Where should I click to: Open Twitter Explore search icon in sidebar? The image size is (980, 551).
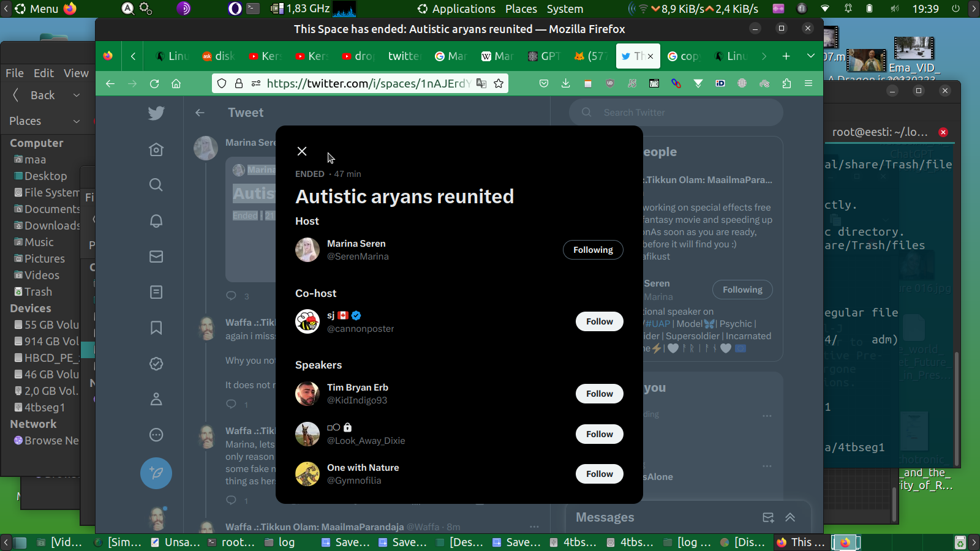(x=156, y=185)
